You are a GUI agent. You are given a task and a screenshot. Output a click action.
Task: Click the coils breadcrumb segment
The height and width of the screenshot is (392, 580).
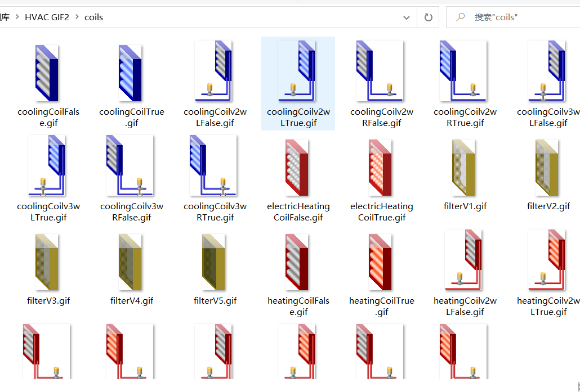tap(93, 17)
